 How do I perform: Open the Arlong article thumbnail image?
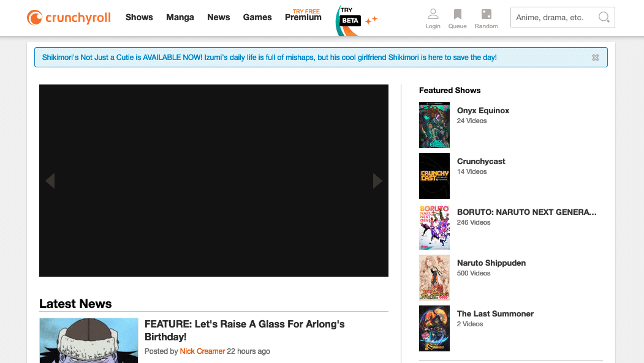pos(89,340)
